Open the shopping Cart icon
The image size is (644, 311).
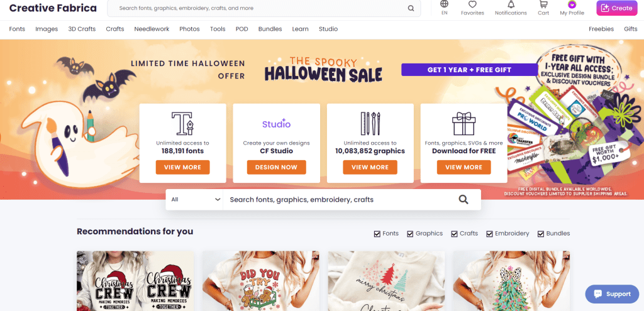[x=543, y=4]
